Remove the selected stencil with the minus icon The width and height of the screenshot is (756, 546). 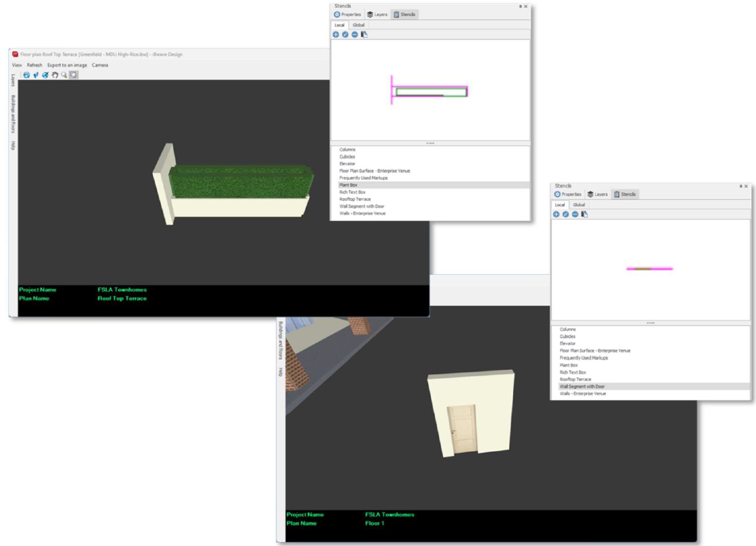point(355,34)
